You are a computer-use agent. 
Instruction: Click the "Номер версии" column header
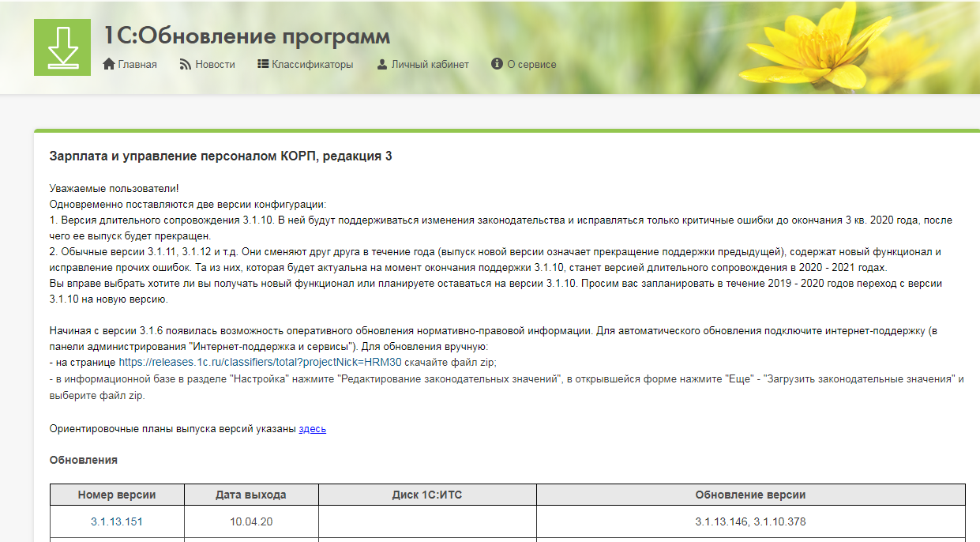point(117,495)
